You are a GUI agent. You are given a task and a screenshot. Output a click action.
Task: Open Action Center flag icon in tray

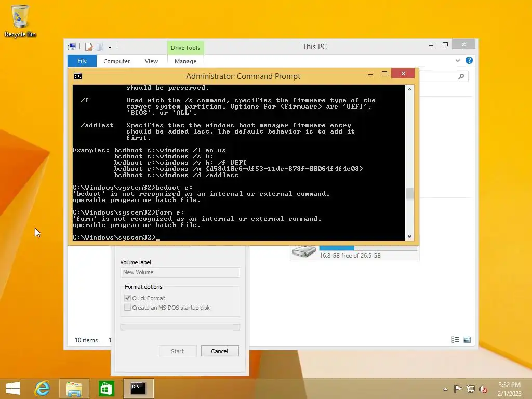coord(457,389)
